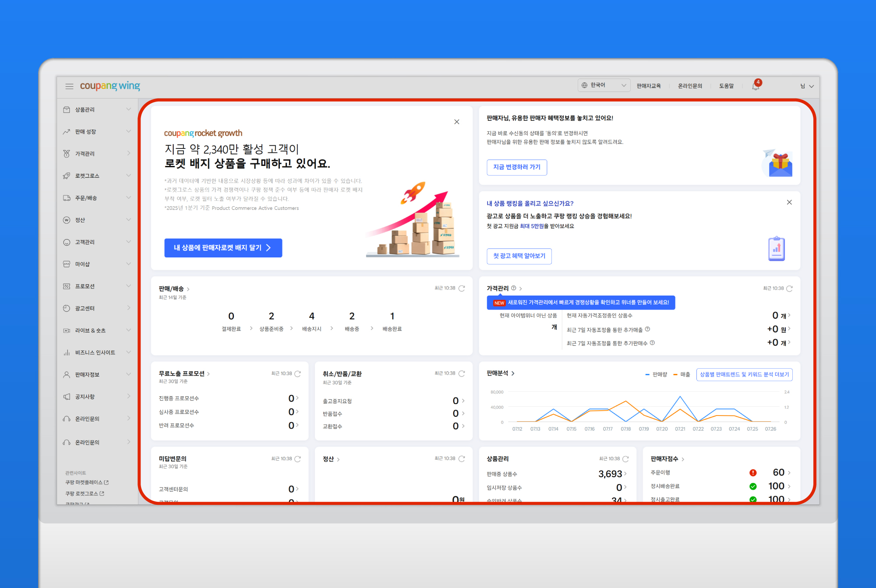Open 정시배송완료 score 100 row

click(x=721, y=486)
